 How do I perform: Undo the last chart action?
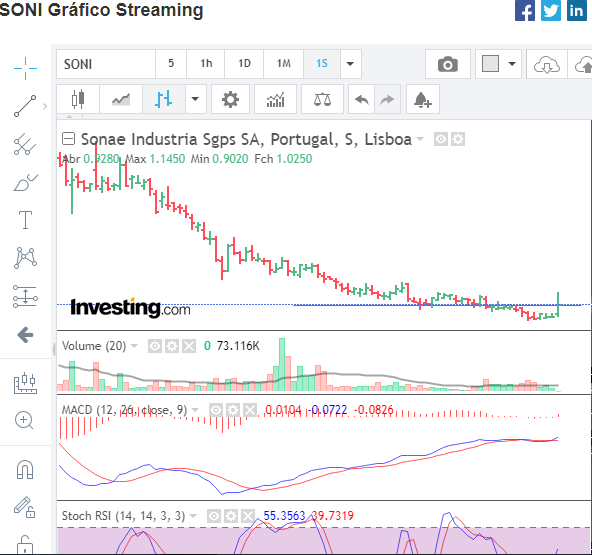click(362, 99)
